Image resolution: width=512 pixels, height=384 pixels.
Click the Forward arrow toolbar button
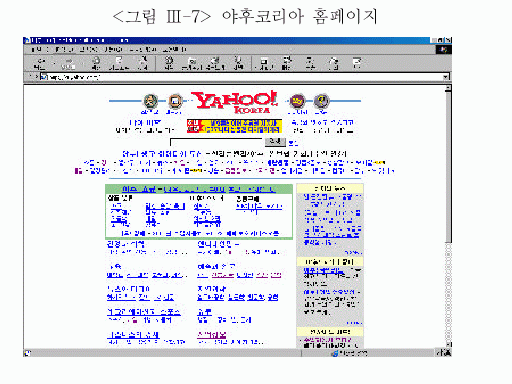coord(69,63)
